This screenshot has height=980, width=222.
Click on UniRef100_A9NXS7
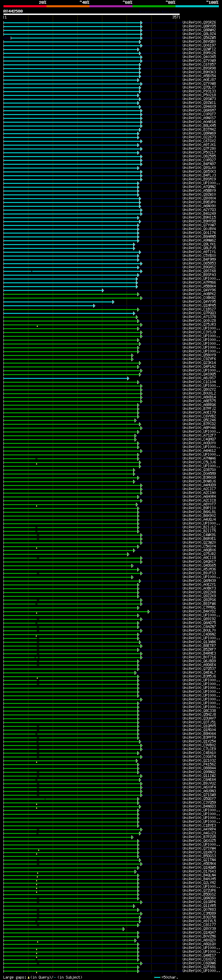coord(199,118)
